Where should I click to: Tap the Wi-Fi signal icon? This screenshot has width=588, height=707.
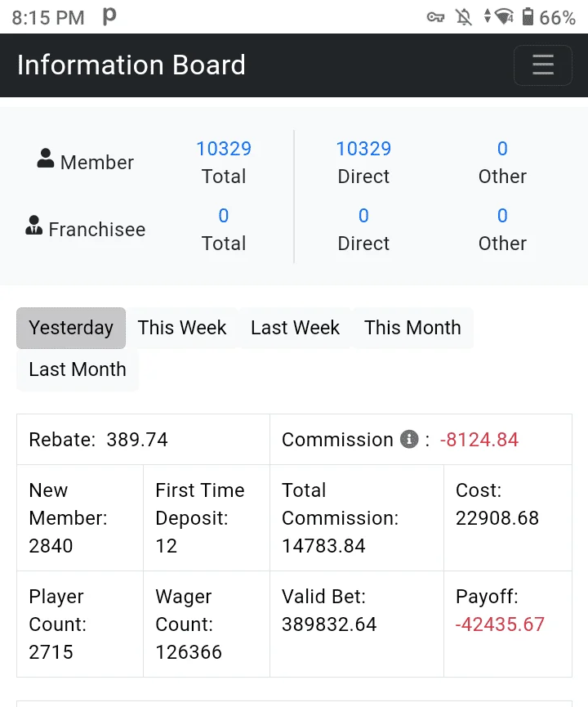[x=504, y=17]
